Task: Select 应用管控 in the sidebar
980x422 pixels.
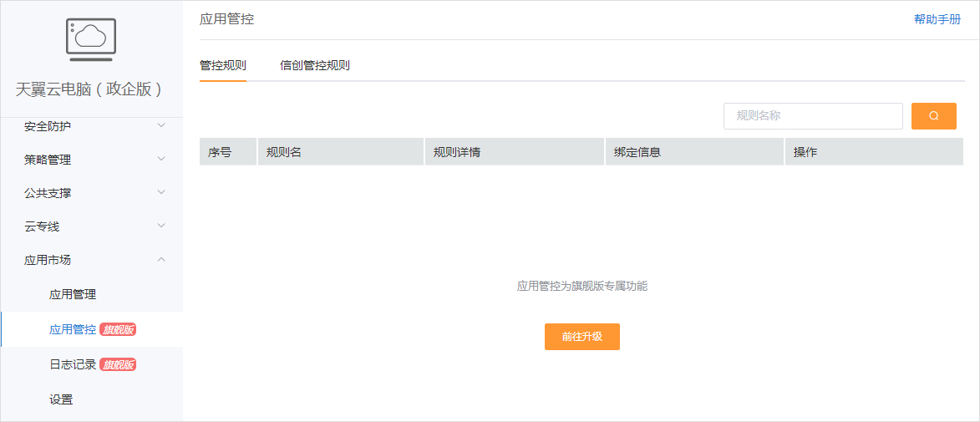Action: pos(73,329)
